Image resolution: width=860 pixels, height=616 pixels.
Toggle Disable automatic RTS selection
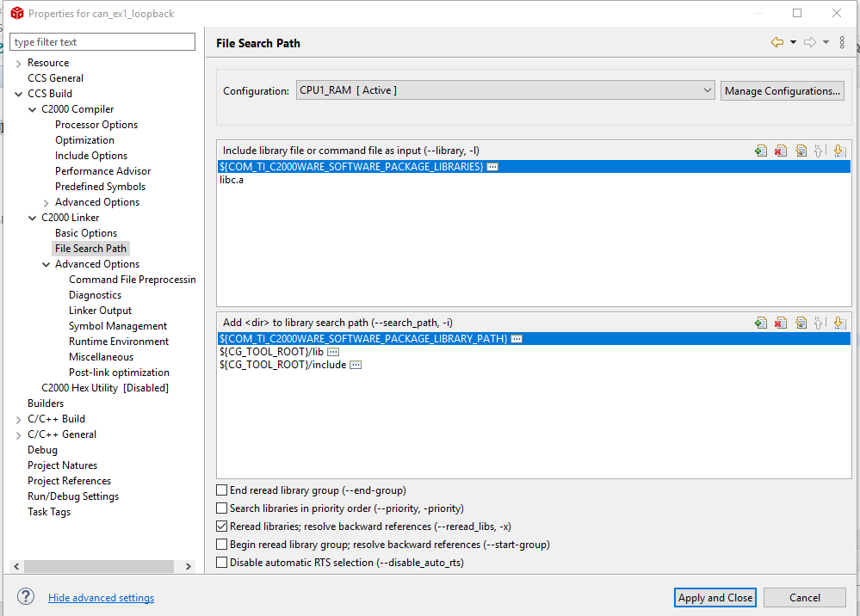(x=221, y=563)
